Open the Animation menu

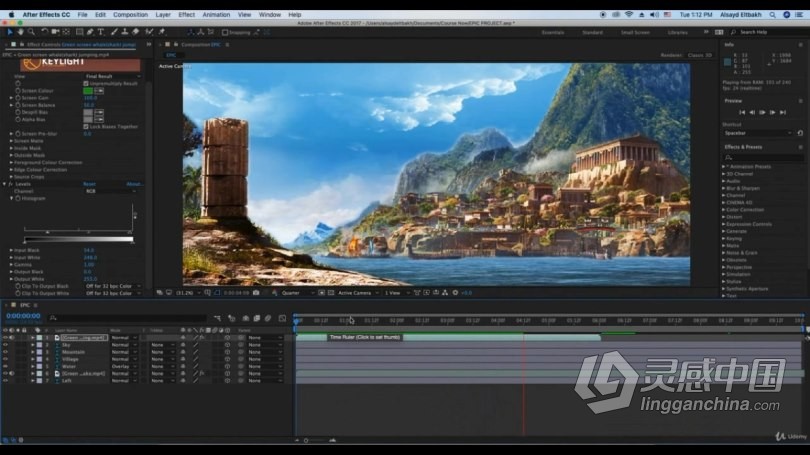point(216,15)
